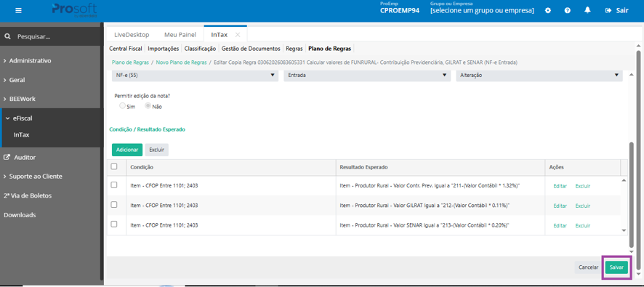Edit the Valor GILRAT rule row
Viewport: 644px width, 287px height.
tap(560, 206)
